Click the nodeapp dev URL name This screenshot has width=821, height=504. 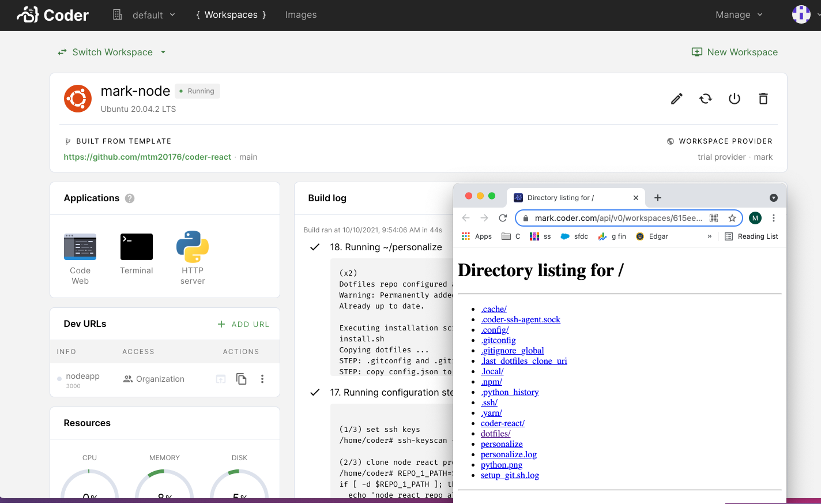[82, 376]
